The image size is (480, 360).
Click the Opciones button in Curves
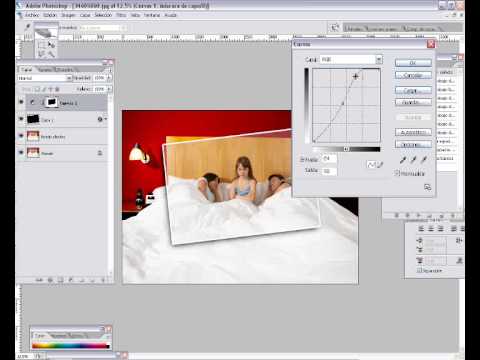point(413,145)
